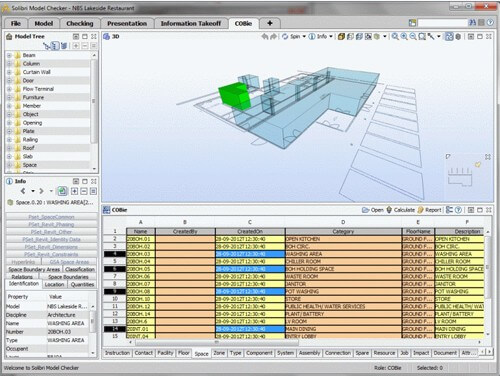Open the Spin dropdown arrow
Image resolution: width=500 pixels, height=376 pixels.
tap(304, 36)
